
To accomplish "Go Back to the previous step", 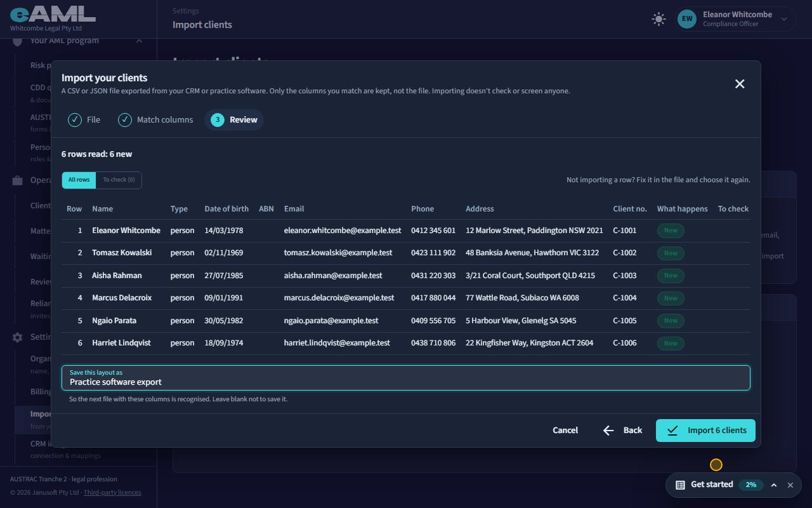I will pyautogui.click(x=622, y=430).
